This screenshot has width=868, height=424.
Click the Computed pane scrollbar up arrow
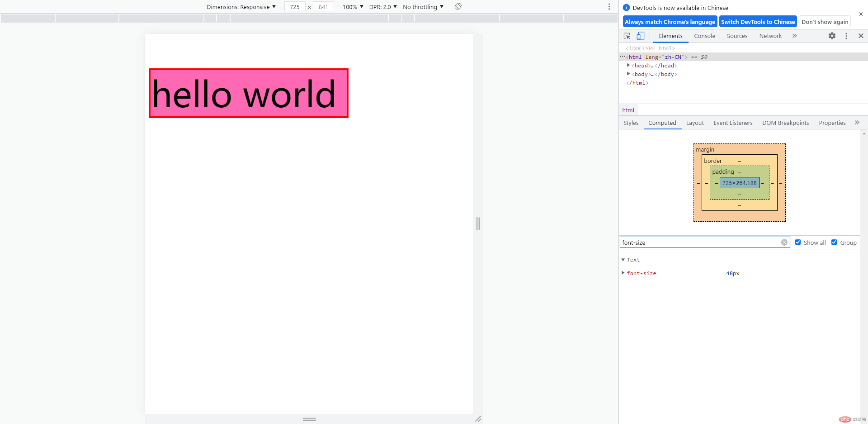(864, 133)
